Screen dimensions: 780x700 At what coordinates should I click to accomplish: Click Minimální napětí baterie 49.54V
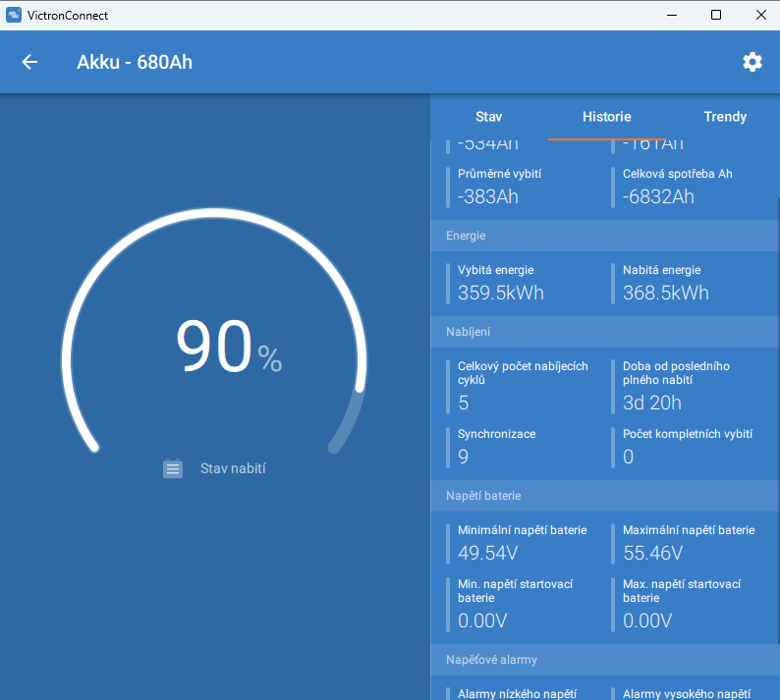click(521, 542)
